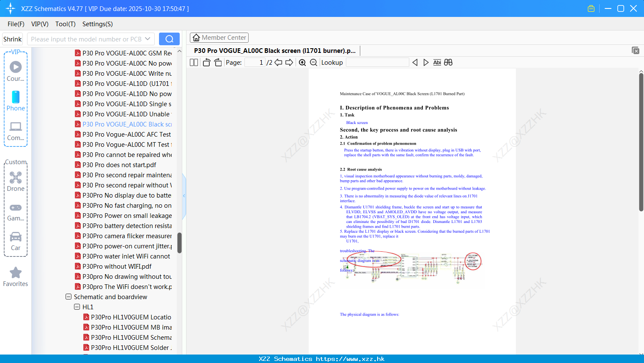Collapse the HL1 tree node
Image resolution: width=644 pixels, height=363 pixels.
pos(77,307)
